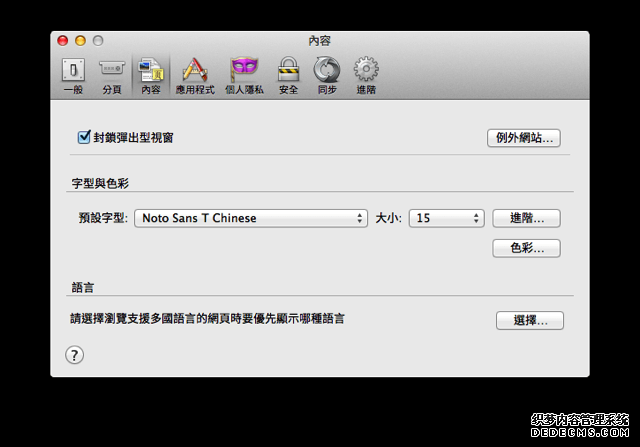The height and width of the screenshot is (447, 640).
Task: Click the 字型與色彩 section heading
Action: tap(100, 183)
